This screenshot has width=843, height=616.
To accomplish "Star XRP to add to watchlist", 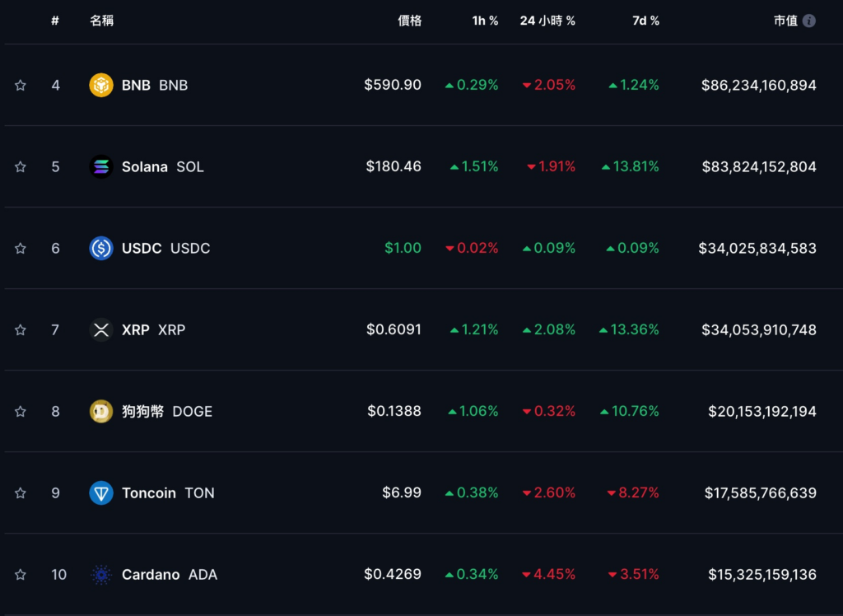I will [x=21, y=329].
